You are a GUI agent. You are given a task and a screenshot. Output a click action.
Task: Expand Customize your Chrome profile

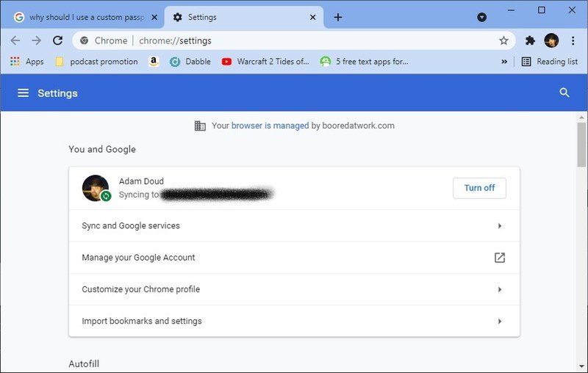[295, 289]
